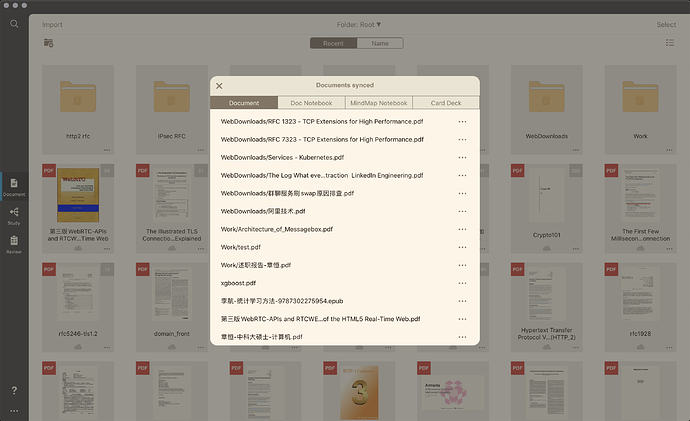
Task: Select 第三版WebRTC-APIs and RTCWE row in list
Action: point(345,319)
